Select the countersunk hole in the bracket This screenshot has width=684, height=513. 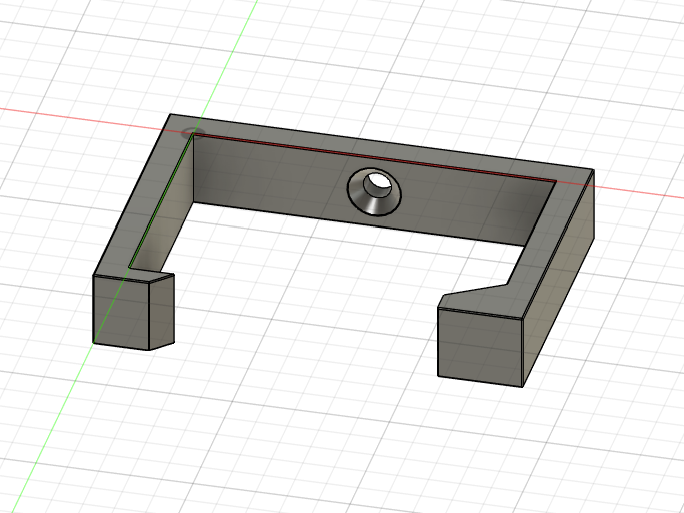(374, 192)
